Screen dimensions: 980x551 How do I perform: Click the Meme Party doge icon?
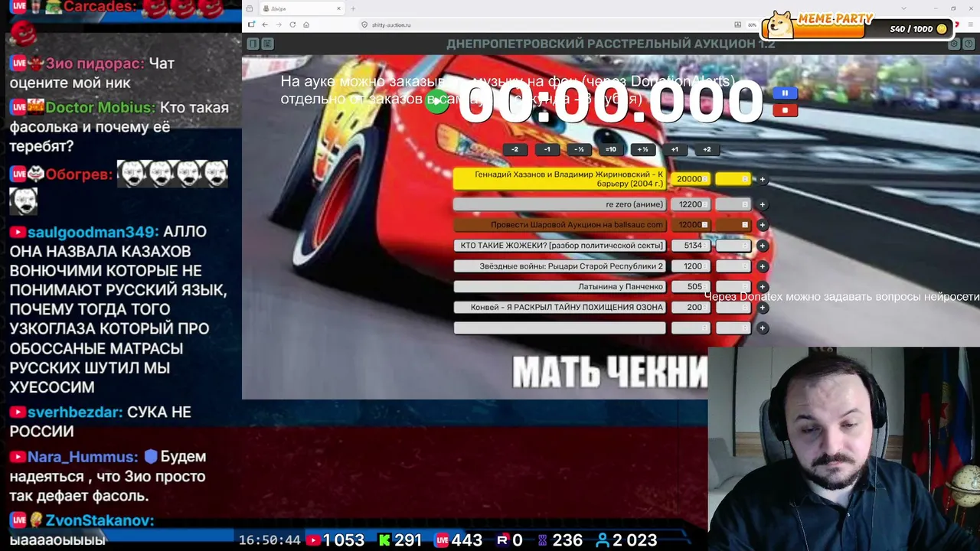point(780,24)
